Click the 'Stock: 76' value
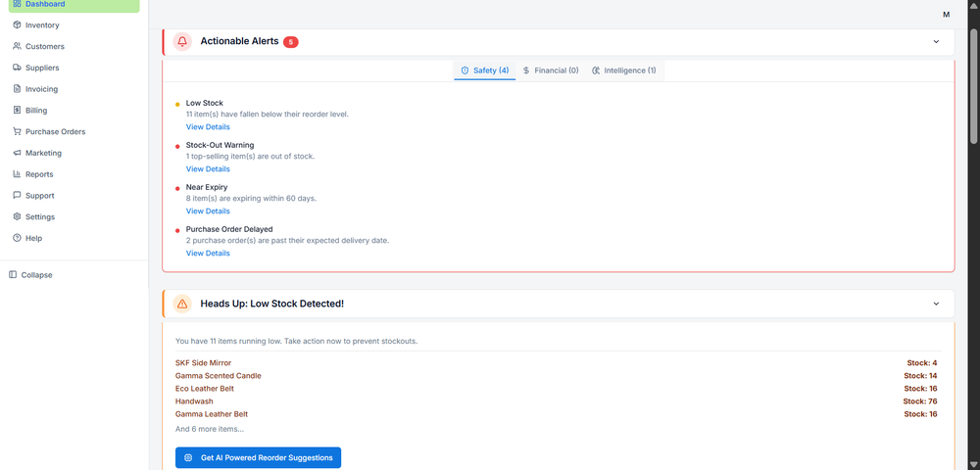Screen dimensions: 980x470 tap(920, 401)
